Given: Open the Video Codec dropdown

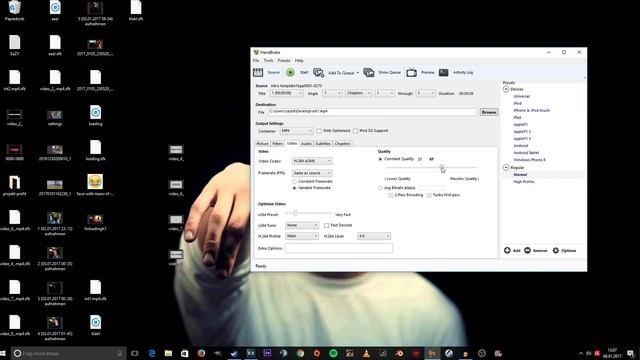Looking at the screenshot, I should point(312,161).
